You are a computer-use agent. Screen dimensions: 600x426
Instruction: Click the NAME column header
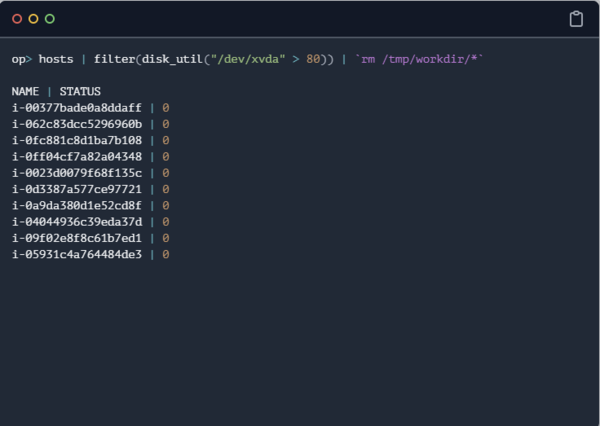pos(25,91)
